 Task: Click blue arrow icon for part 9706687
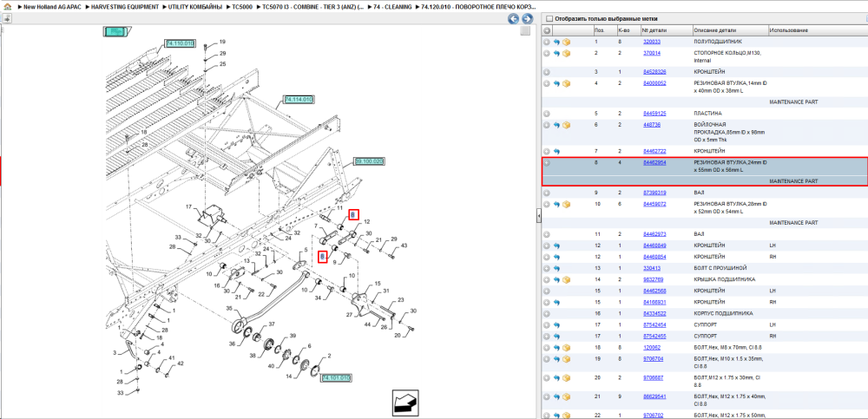(557, 378)
